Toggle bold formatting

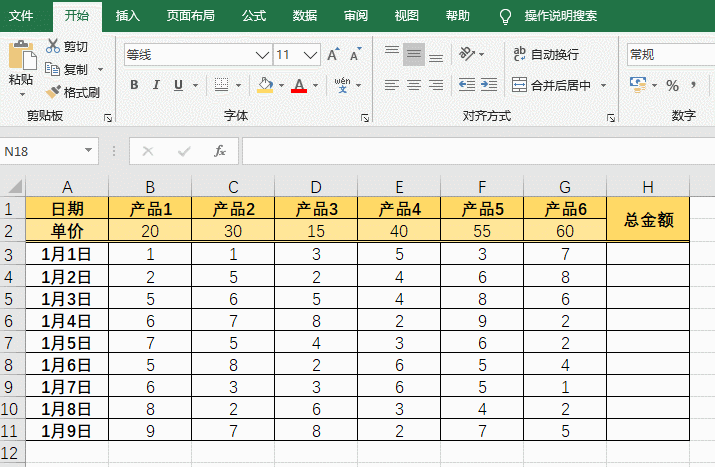pos(134,85)
